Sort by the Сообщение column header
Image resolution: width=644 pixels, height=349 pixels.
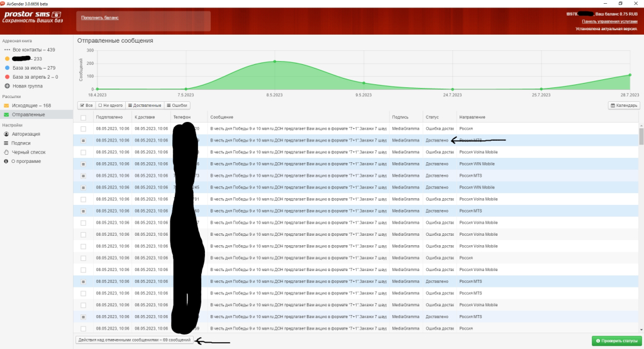click(222, 118)
